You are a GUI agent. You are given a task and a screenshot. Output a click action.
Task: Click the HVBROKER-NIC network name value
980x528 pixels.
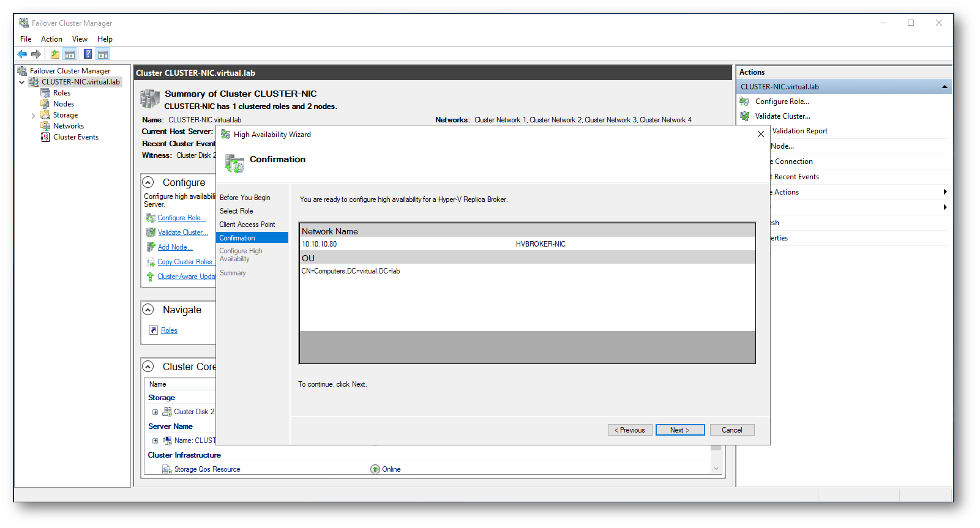tap(540, 244)
